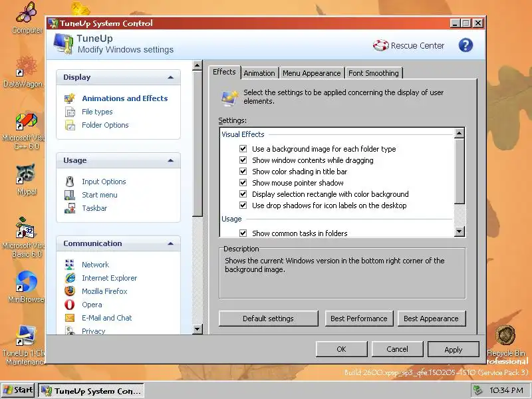Click the Rescue Center lifebuoy icon
532x399 pixels.
(380, 45)
